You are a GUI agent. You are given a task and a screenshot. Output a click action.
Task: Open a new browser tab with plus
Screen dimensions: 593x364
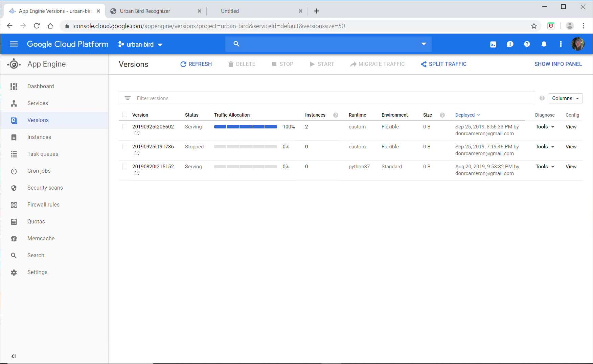point(317,11)
